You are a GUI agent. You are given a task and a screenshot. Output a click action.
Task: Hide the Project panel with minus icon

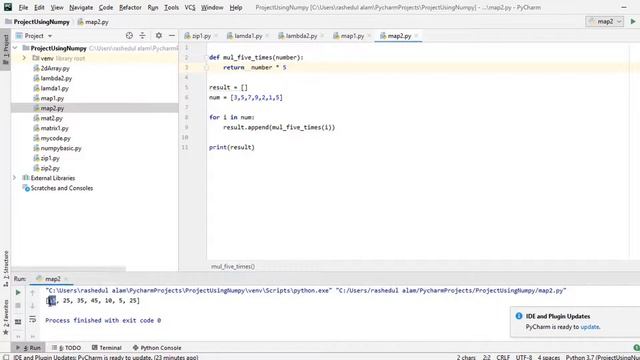[x=172, y=36]
